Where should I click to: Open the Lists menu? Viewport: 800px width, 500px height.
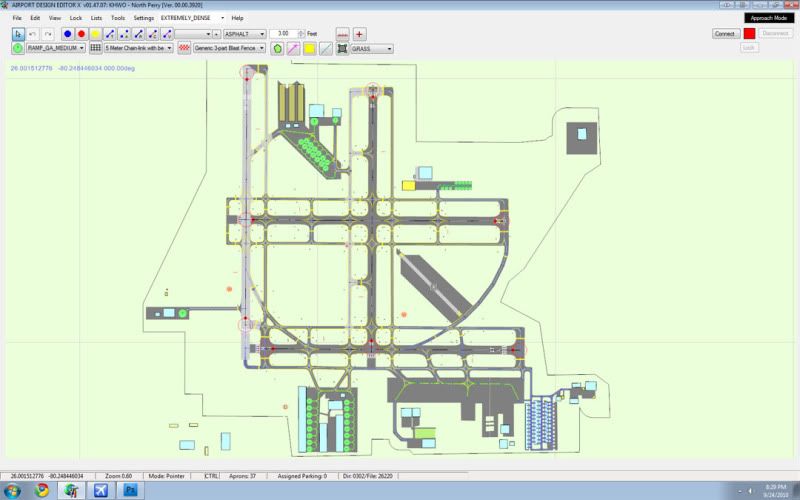96,18
